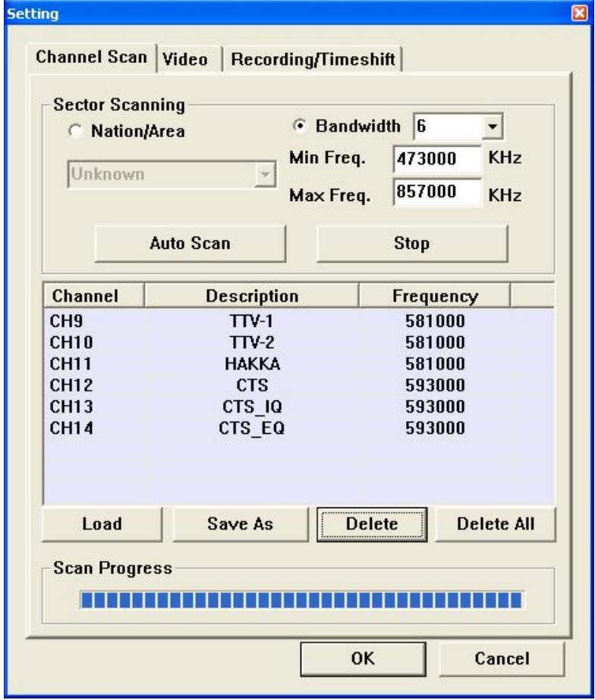Screen dimensions: 595x700
Task: Select the CH11 row
Action: 299,364
